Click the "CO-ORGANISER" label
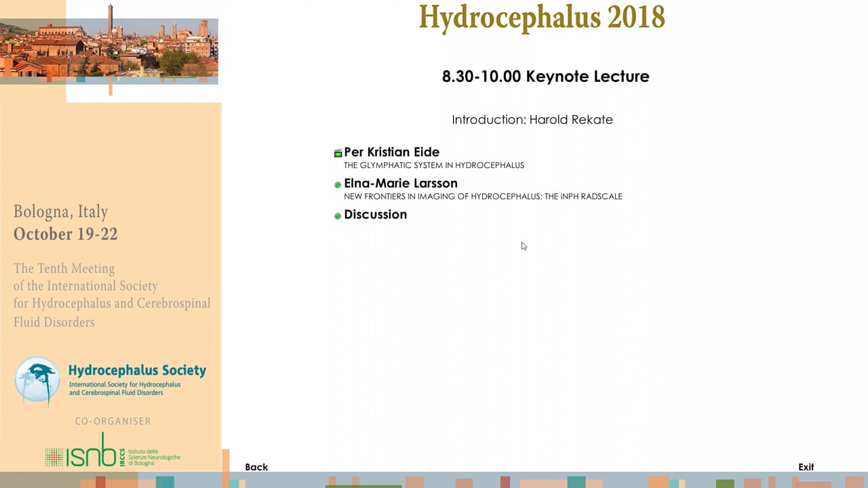The width and height of the screenshot is (868, 488). [x=113, y=421]
